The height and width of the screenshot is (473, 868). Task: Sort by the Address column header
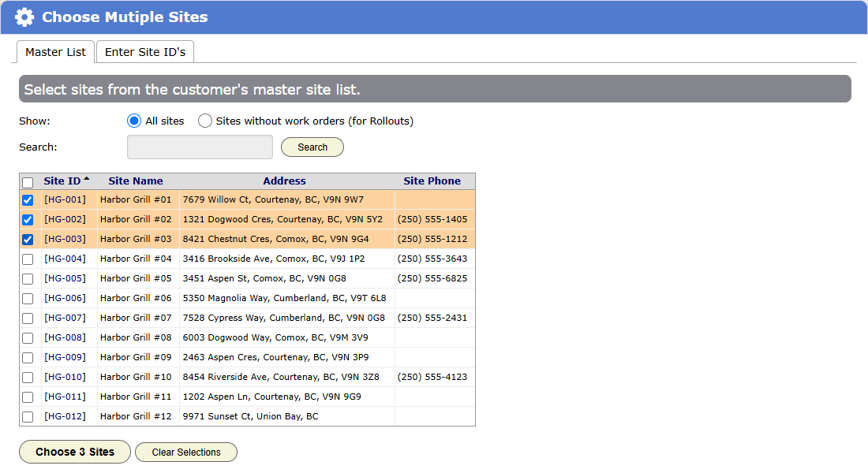click(x=284, y=181)
